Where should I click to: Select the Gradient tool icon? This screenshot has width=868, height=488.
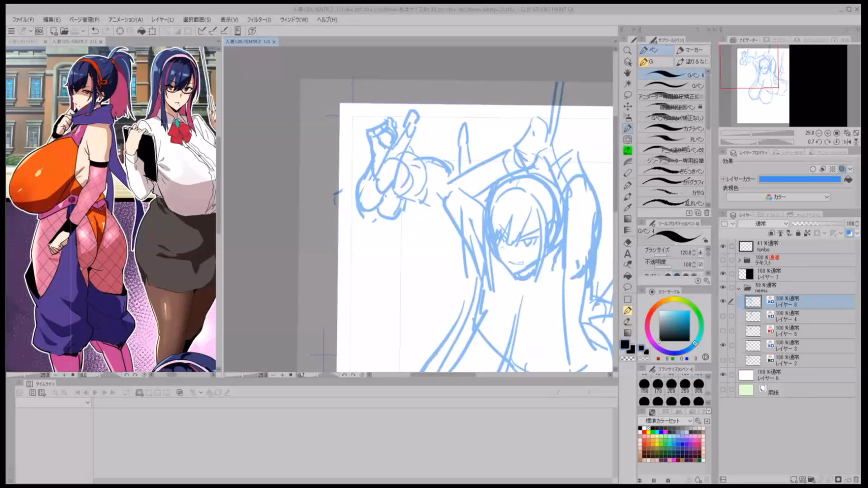pyautogui.click(x=627, y=219)
